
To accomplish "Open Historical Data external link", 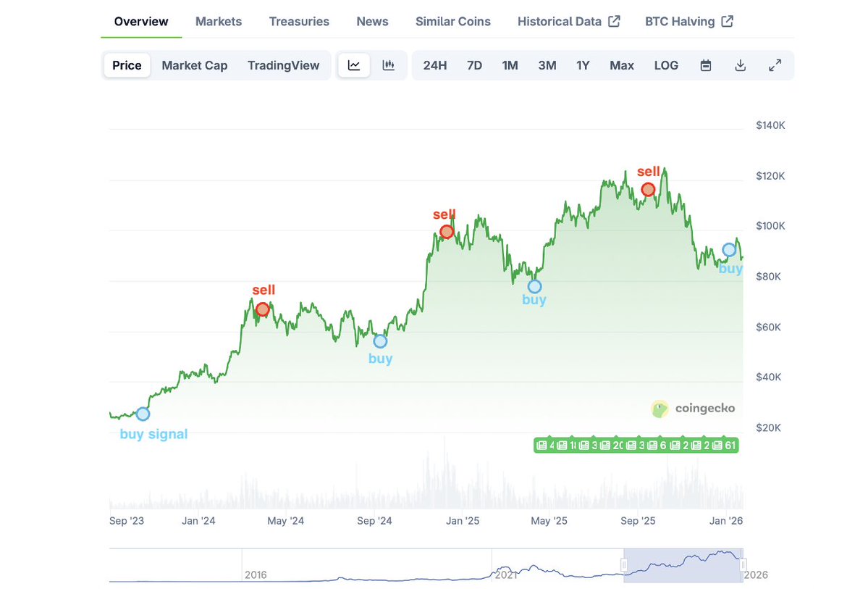I will click(568, 22).
